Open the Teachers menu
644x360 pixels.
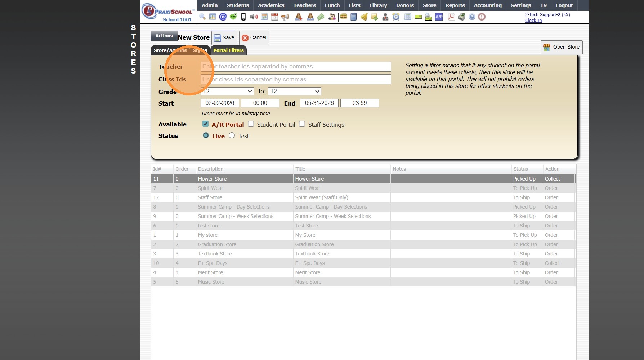[x=304, y=5]
